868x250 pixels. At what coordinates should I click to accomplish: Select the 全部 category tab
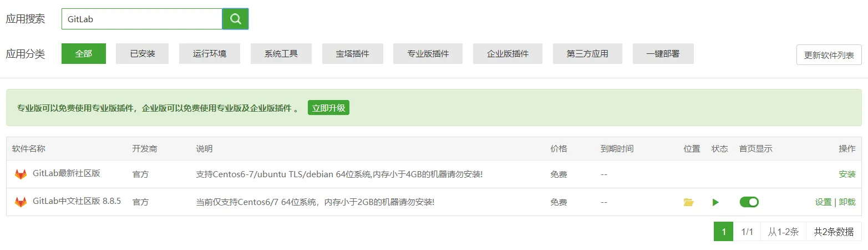[x=83, y=54]
